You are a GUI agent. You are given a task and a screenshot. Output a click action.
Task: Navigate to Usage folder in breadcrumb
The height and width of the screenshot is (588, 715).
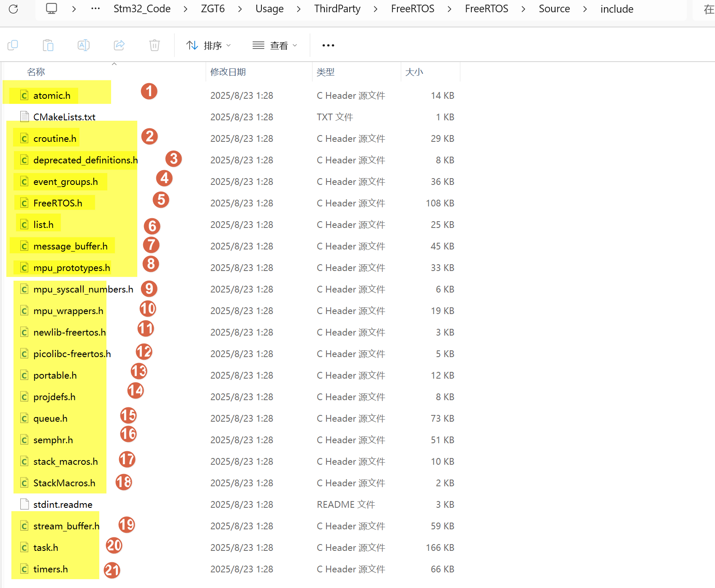269,9
